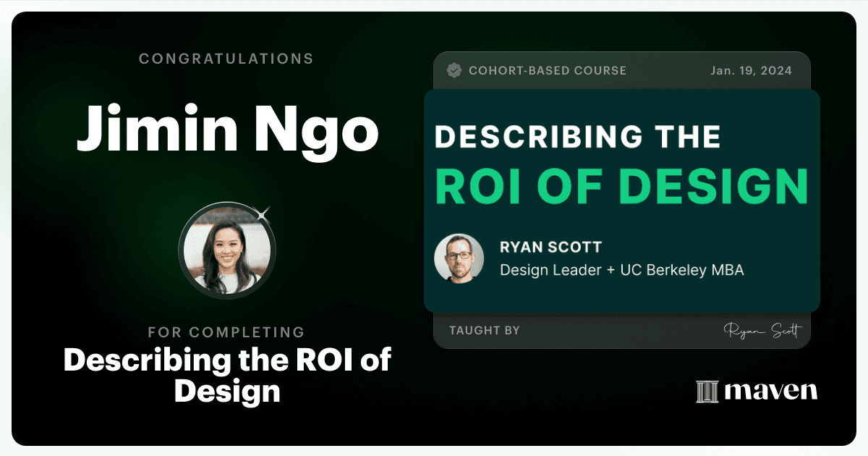Select the Jan. 19, 2024 date

coord(749,71)
